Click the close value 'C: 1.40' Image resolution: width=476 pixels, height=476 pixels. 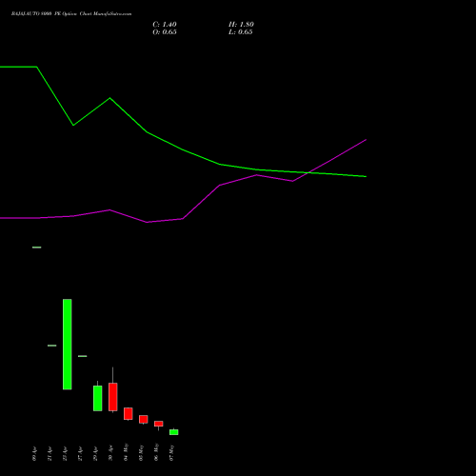(165, 25)
